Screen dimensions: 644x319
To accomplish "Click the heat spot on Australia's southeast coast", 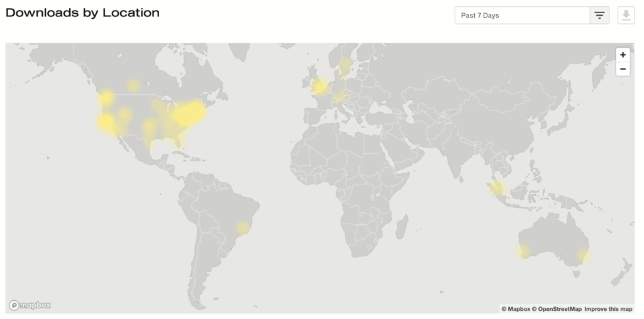I will pyautogui.click(x=584, y=256).
